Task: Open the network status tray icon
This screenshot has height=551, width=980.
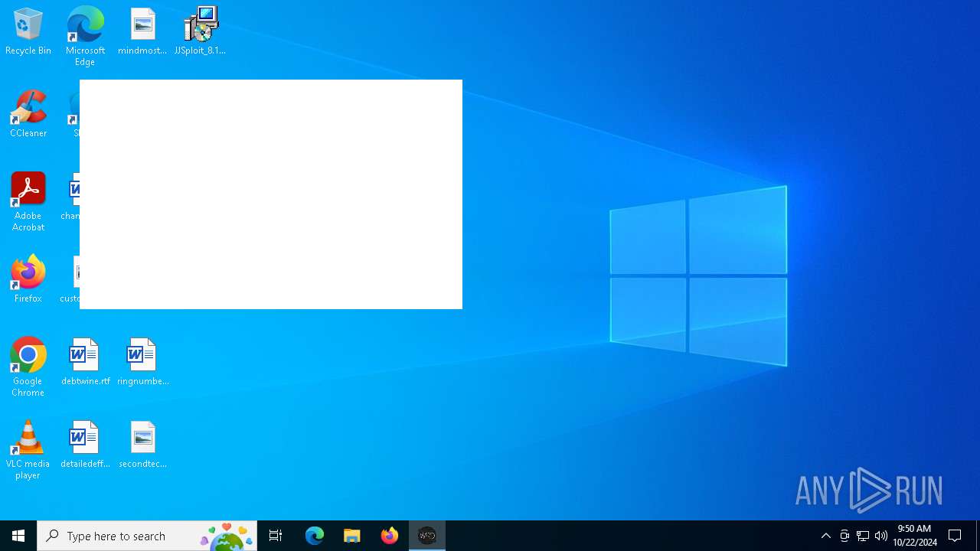Action: [863, 536]
